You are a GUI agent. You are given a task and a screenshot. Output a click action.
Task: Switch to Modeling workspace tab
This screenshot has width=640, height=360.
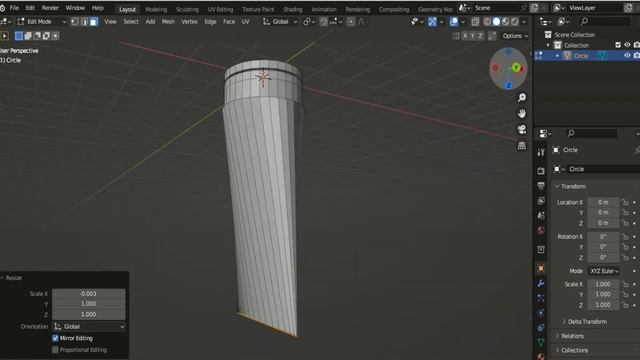[156, 9]
